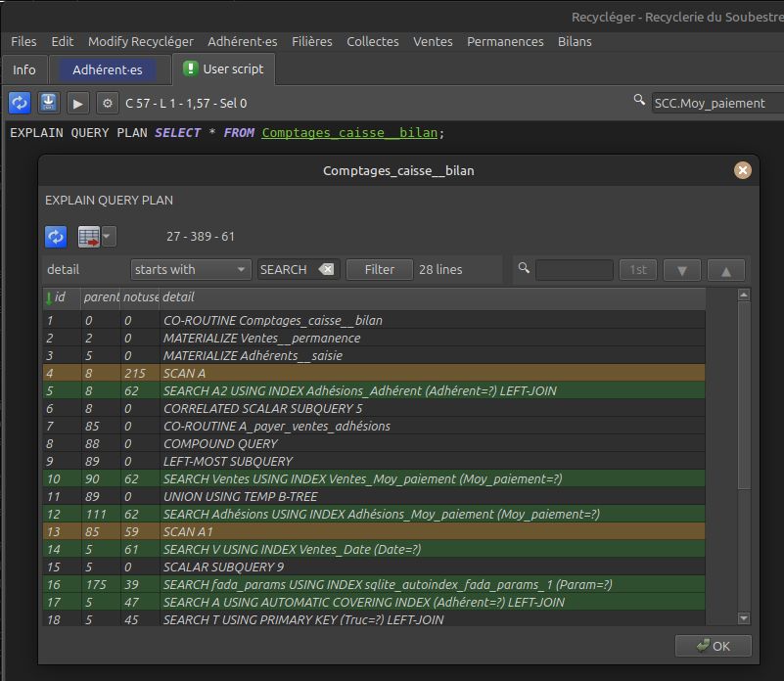The width and height of the screenshot is (784, 681).
Task: Jump to first match with 1st button
Action: (638, 270)
